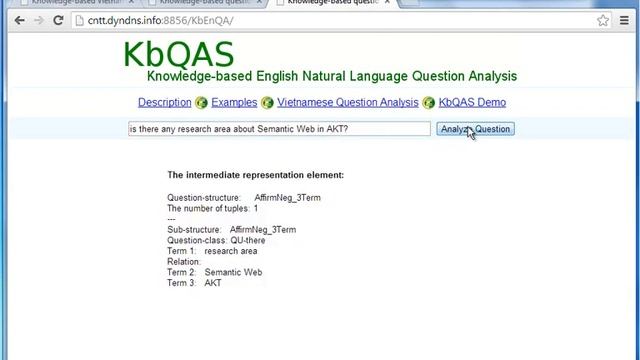
Task: Close the second browser tab
Action: click(x=259, y=2)
